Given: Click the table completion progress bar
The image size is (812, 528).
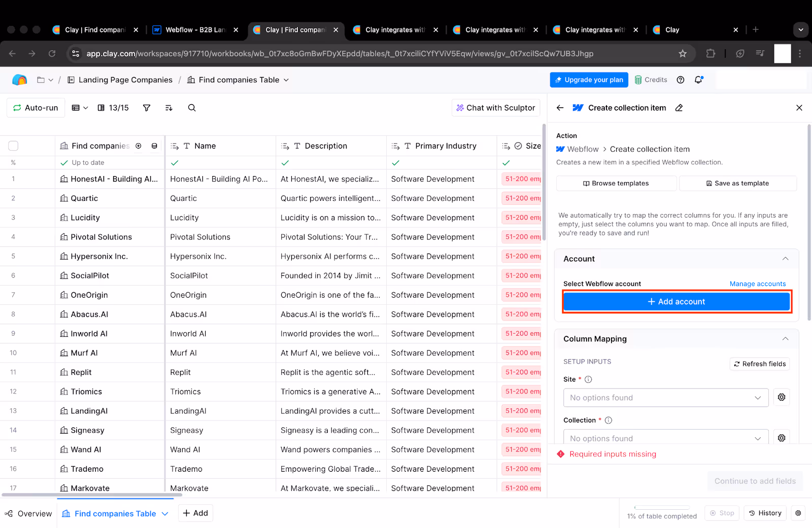Looking at the screenshot, I should (662, 507).
